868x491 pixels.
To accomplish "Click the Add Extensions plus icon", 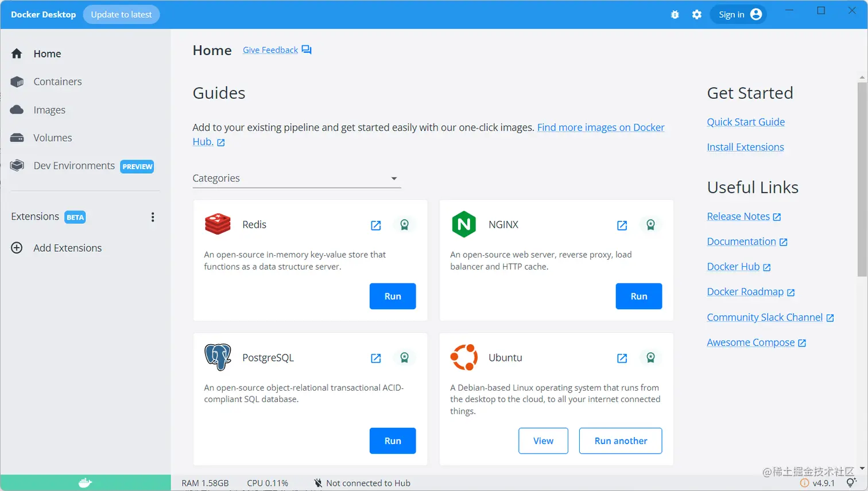I will click(17, 248).
